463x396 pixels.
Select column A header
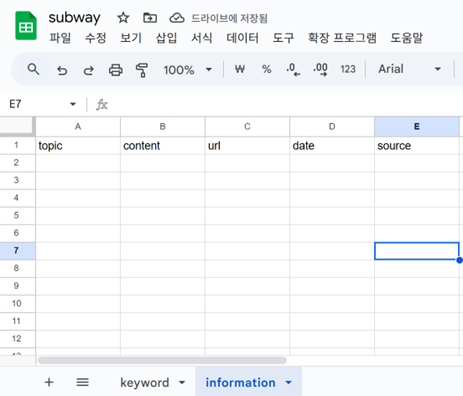click(78, 127)
